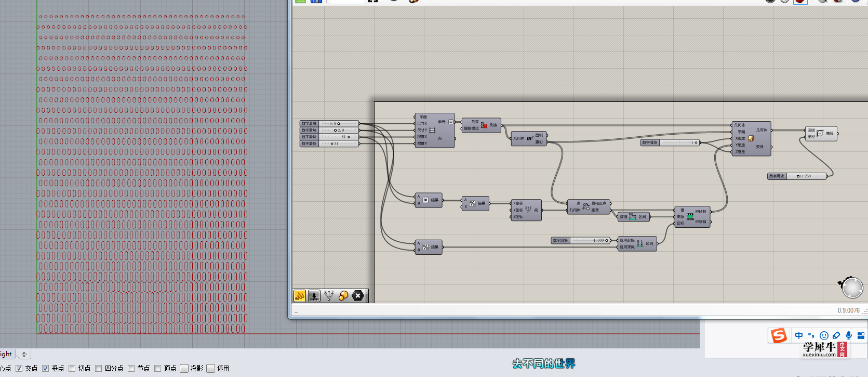Screen dimensions: 868x377
Task: Click the 删除模式 cull pattern input label
Action: point(471,128)
